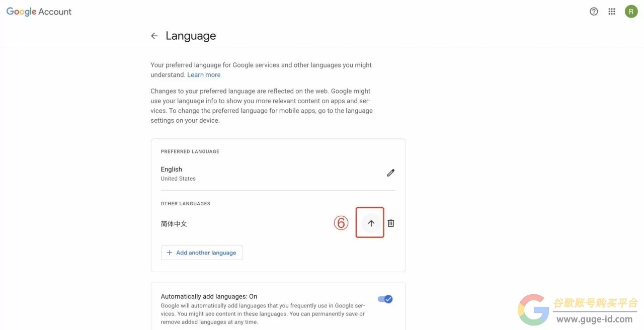
Task: Click the circled number 6 annotation
Action: (341, 223)
